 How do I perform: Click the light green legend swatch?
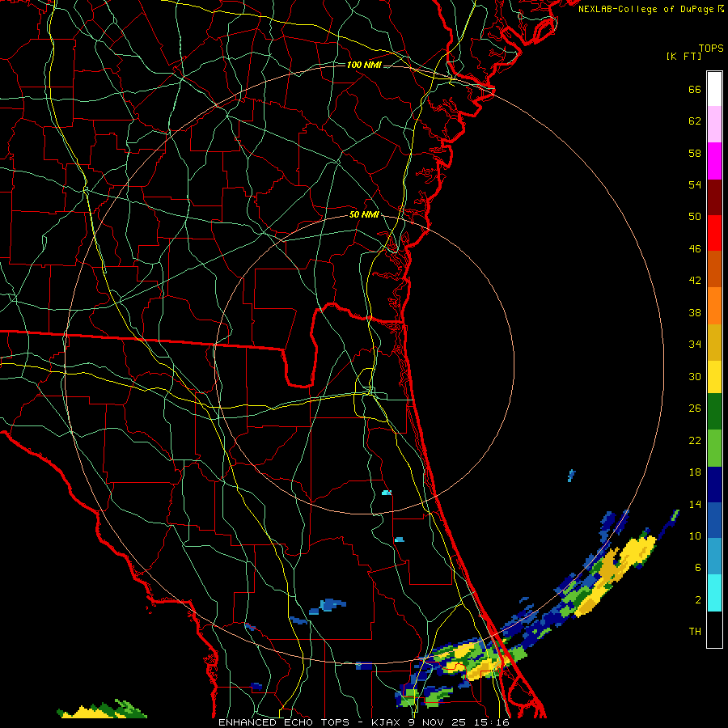click(714, 448)
